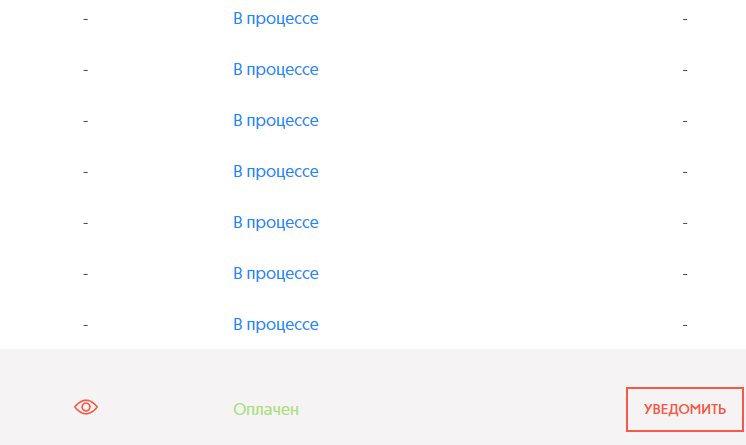Screen dimensions: 746x445
Task: Click the right-side dash in the fifth row
Action: tap(685, 222)
